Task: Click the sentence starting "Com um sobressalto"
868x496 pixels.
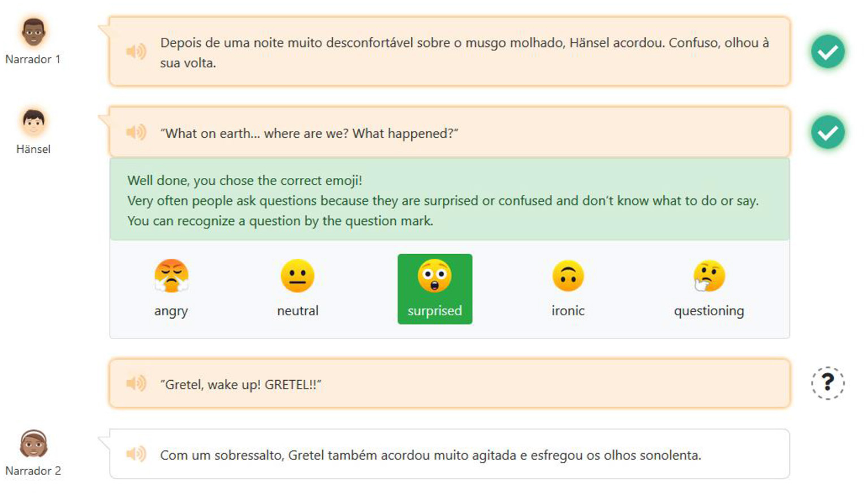Action: (x=430, y=455)
